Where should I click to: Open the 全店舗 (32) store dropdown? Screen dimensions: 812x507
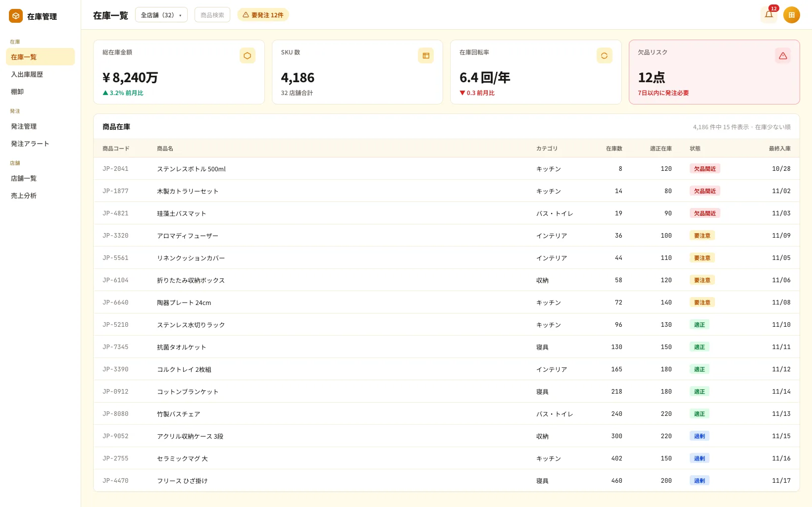pos(161,15)
